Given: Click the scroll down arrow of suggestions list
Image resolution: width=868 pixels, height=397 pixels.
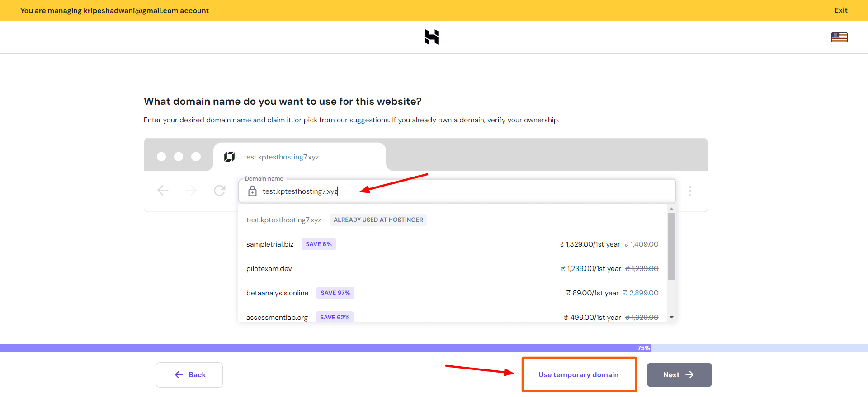Looking at the screenshot, I should pos(671,317).
